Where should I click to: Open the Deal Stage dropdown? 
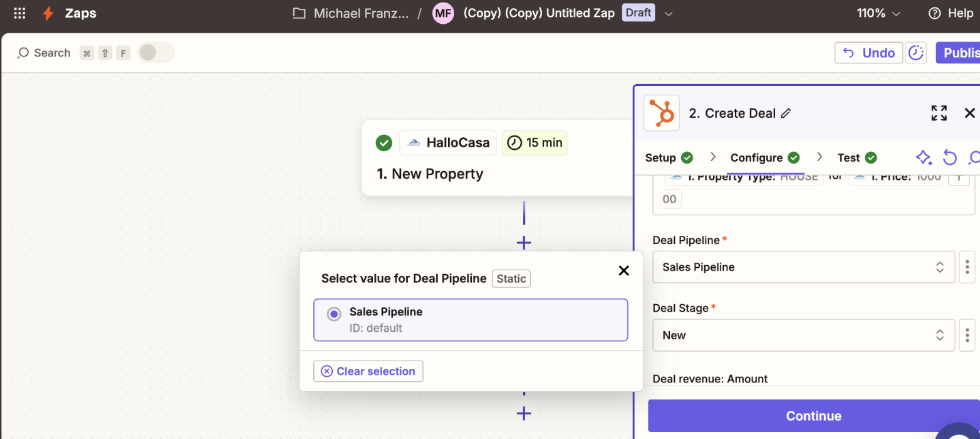tap(803, 336)
